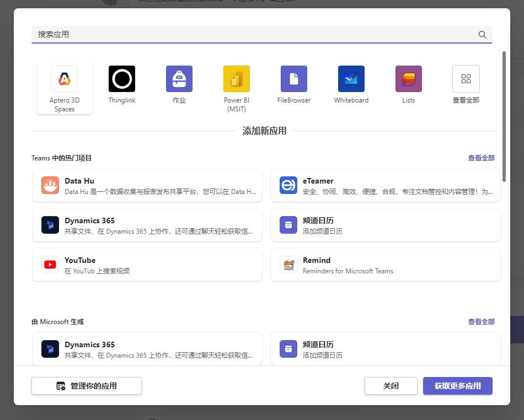The width and height of the screenshot is (524, 420).
Task: Select the YouTube title text
Action: (80, 260)
